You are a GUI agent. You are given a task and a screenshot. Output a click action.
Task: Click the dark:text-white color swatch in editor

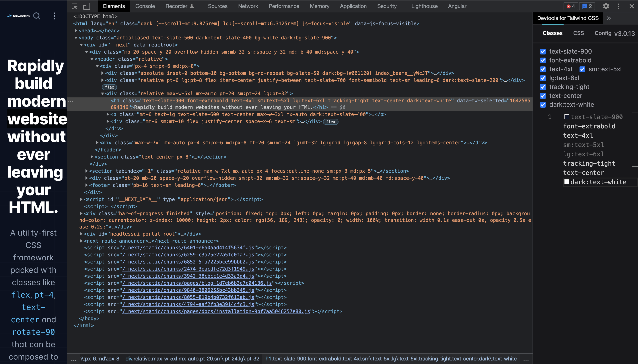(x=567, y=182)
